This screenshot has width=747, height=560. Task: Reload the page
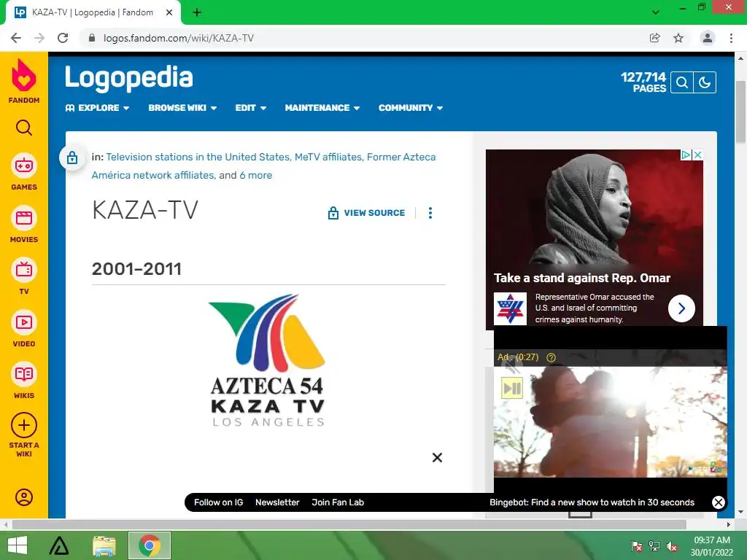point(63,38)
